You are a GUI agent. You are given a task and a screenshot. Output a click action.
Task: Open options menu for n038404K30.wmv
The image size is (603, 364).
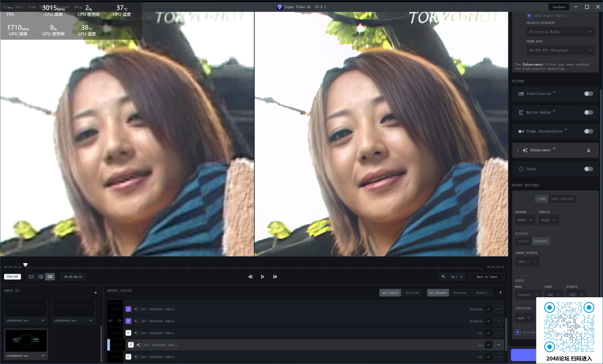tap(43, 321)
